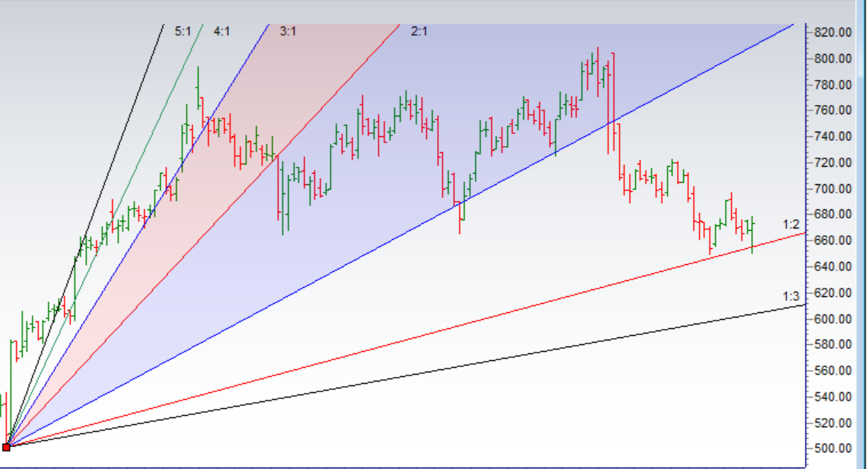
Task: Click the 700.00 price axis label
Action: point(832,189)
